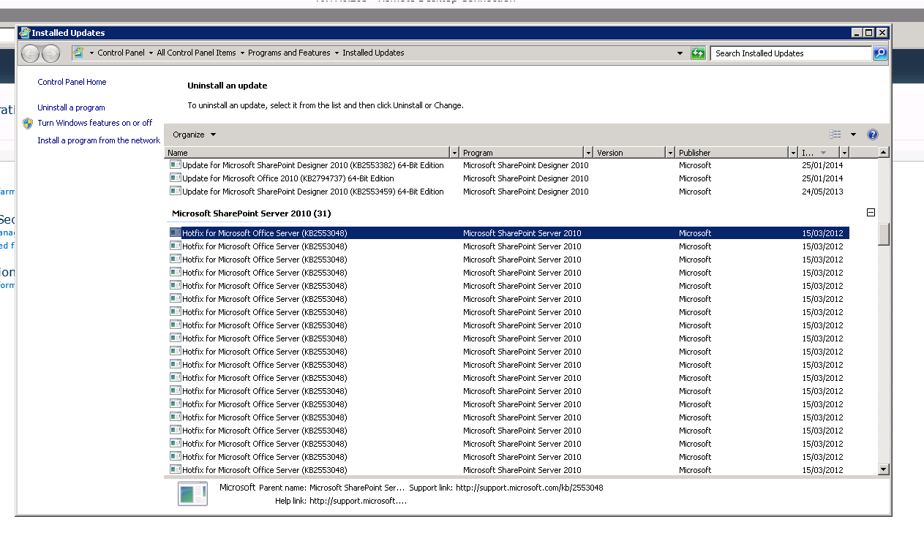This screenshot has width=924, height=560.
Task: Sort by the Name column header
Action: tap(308, 153)
